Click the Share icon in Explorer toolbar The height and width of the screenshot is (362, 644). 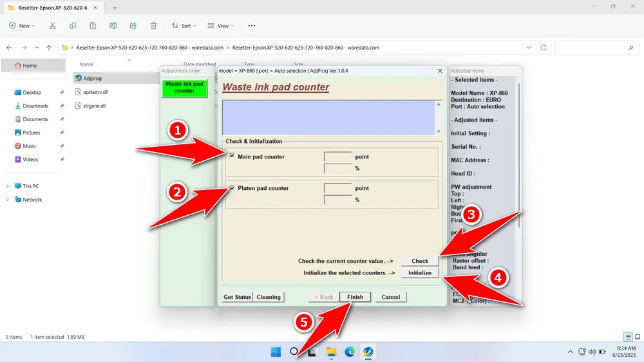click(x=133, y=26)
